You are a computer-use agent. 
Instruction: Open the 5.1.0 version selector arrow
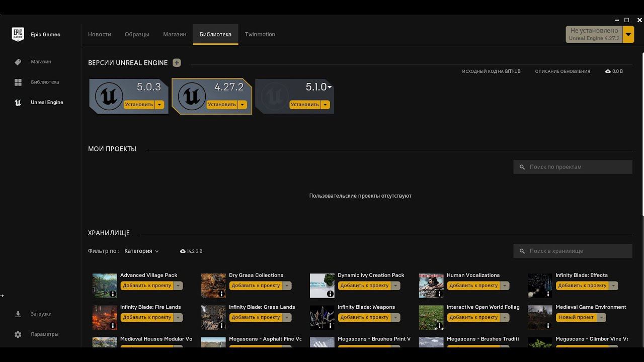330,87
